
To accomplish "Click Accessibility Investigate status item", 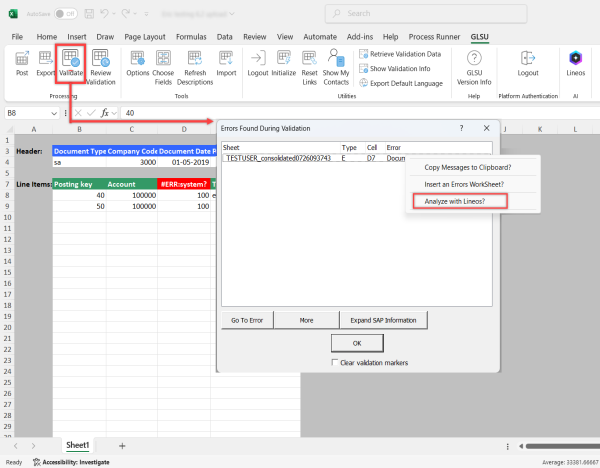I will tap(71, 462).
